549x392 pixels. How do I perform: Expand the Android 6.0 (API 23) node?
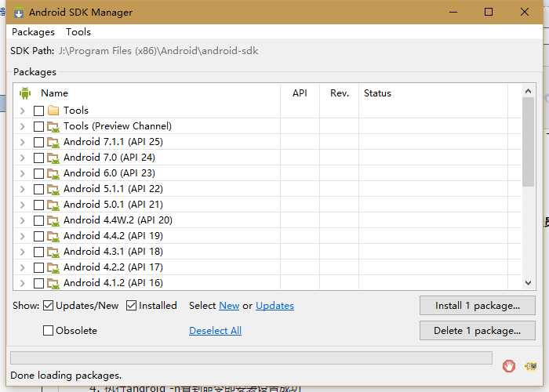point(23,173)
